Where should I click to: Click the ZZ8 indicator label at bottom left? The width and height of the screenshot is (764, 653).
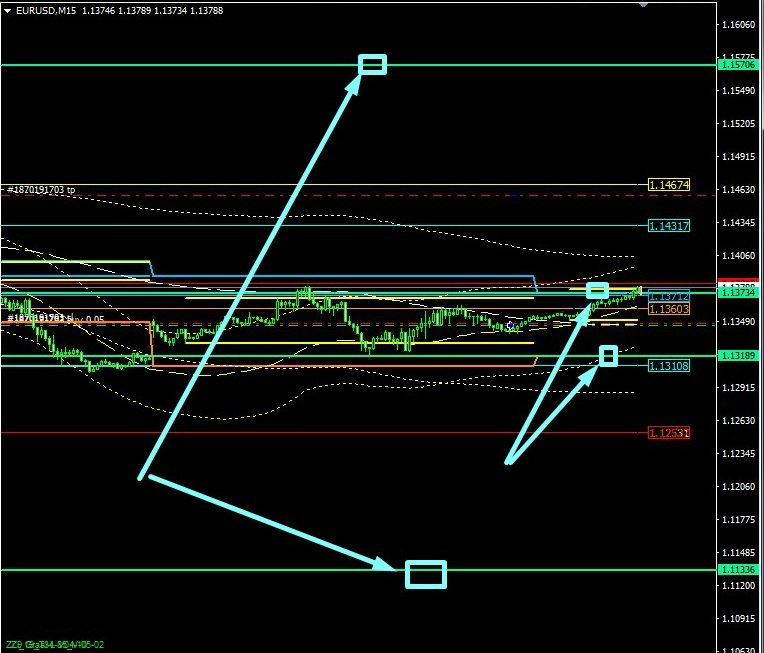[x=55, y=645]
